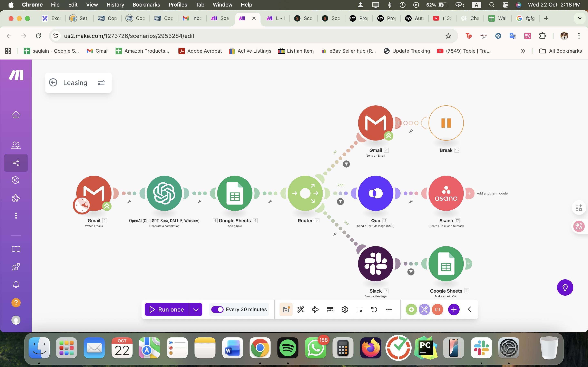
Task: Click the browser address bar URL field
Action: click(129, 36)
